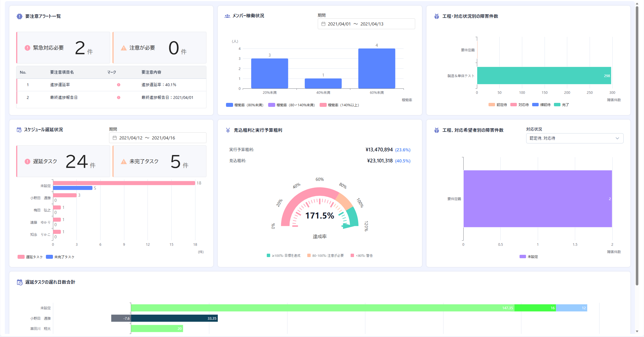Image resolution: width=644 pixels, height=337 pixels.
Task: Click the chevron arrow of the 対応状況 select
Action: [x=617, y=138]
